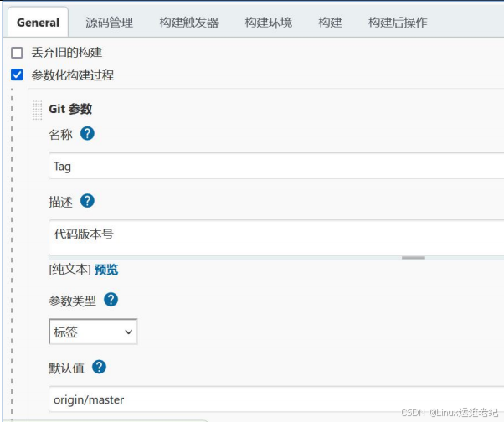Click the 预览 preview link

(x=106, y=270)
